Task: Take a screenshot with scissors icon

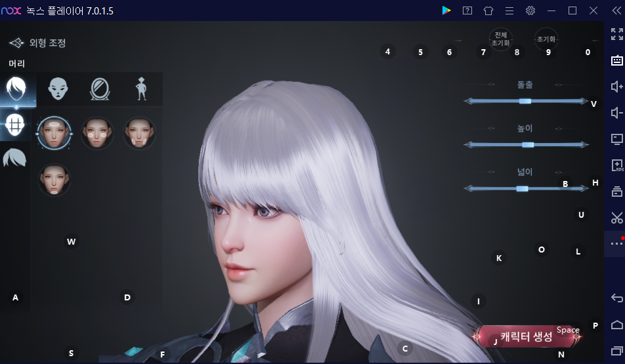Action: (x=616, y=218)
